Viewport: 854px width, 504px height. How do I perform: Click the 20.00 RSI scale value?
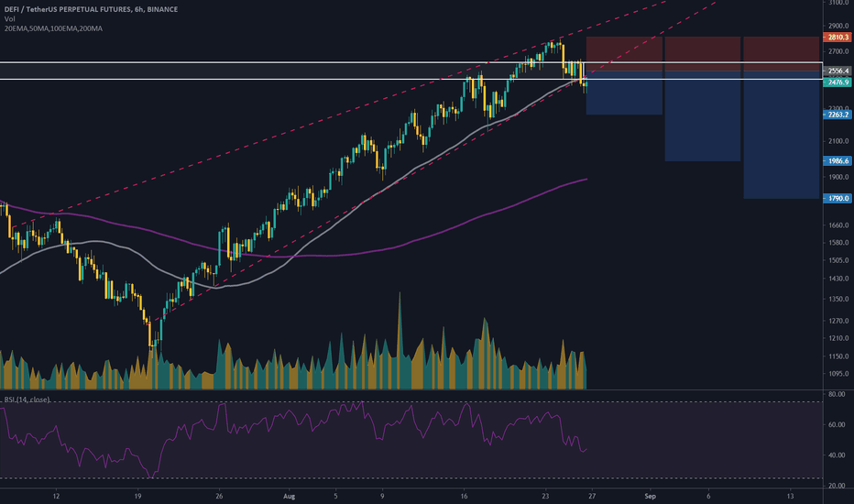837,486
